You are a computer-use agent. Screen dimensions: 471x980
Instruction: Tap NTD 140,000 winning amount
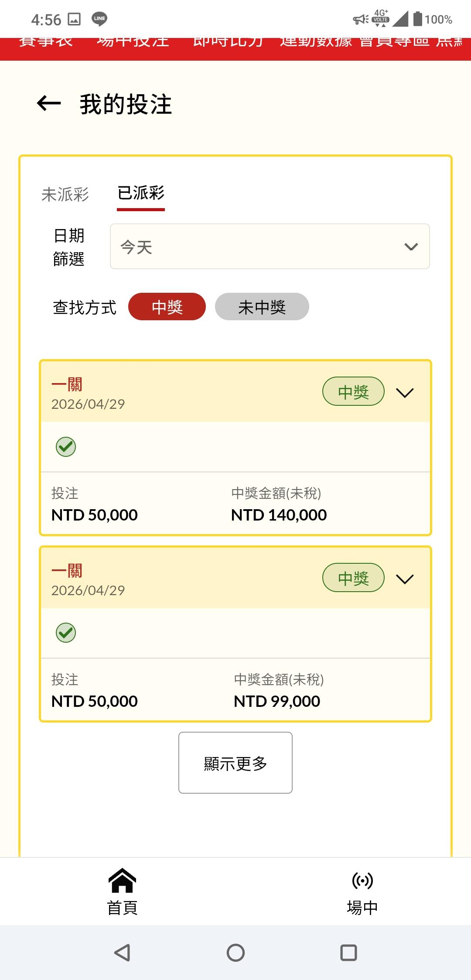click(x=279, y=515)
